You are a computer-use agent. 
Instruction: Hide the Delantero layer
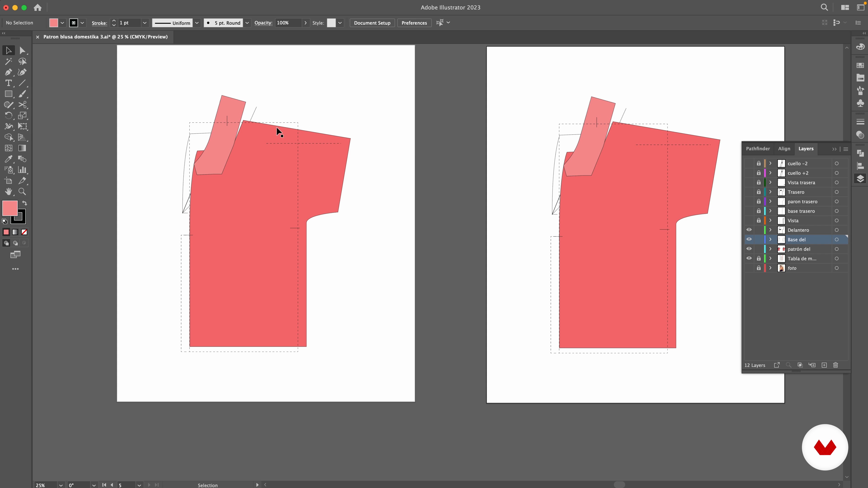click(749, 230)
